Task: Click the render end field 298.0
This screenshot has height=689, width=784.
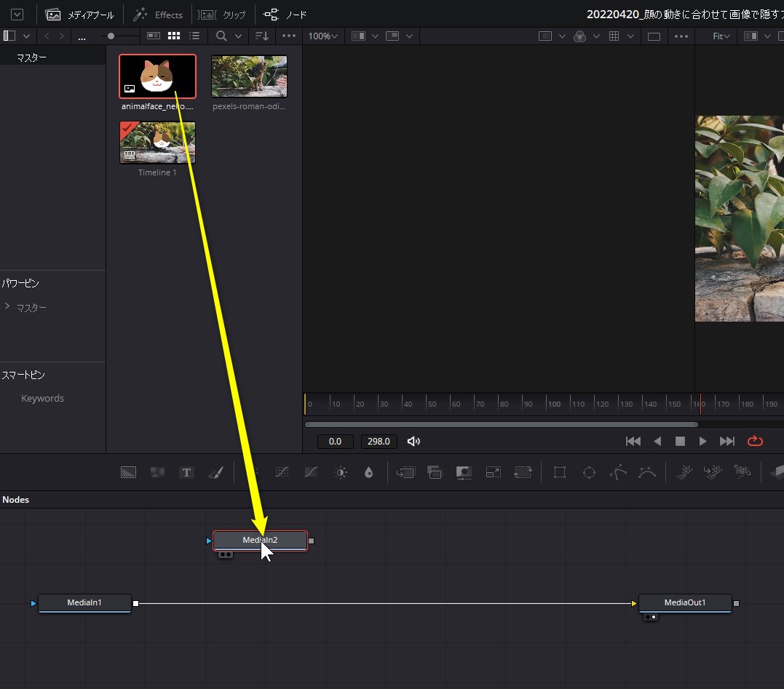Action: pyautogui.click(x=379, y=441)
